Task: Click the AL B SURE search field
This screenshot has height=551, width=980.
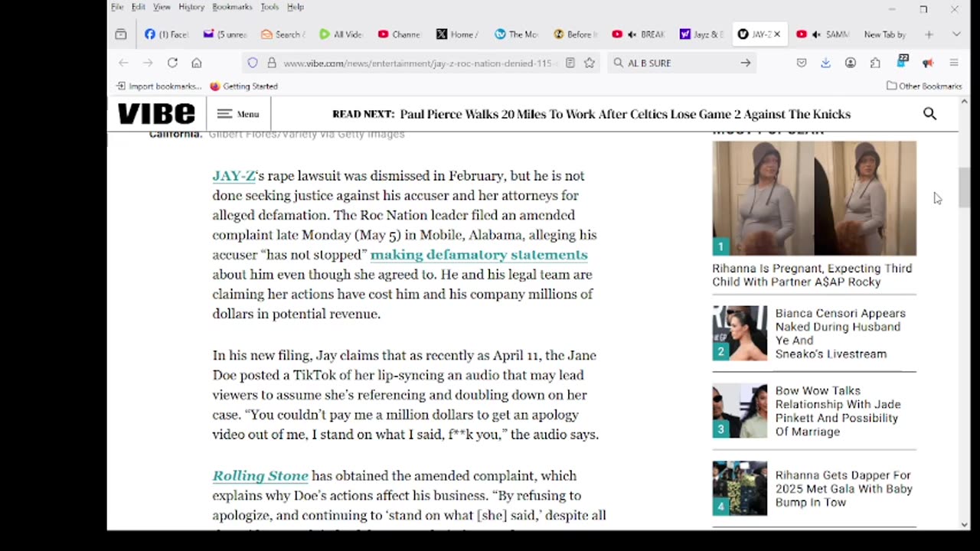Action: coord(681,63)
